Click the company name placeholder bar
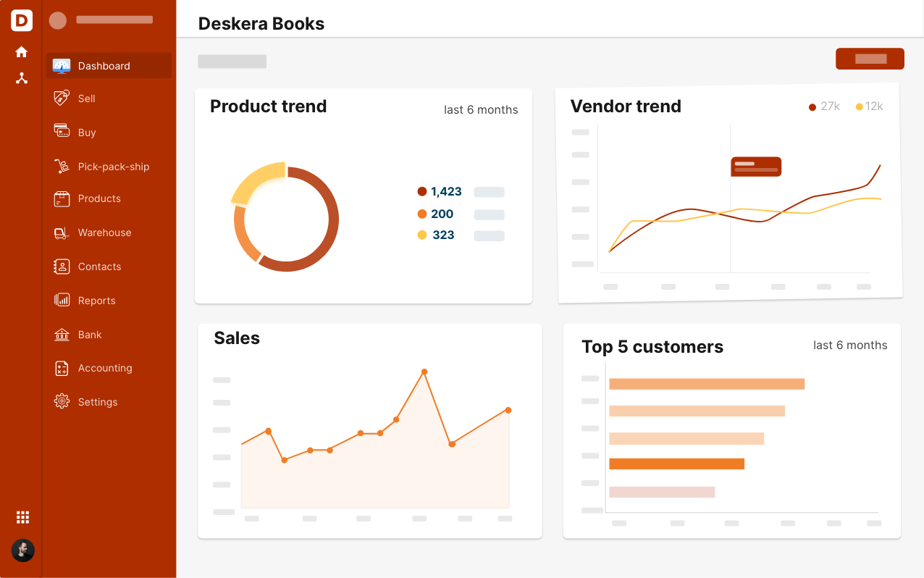This screenshot has height=578, width=924. tap(114, 20)
